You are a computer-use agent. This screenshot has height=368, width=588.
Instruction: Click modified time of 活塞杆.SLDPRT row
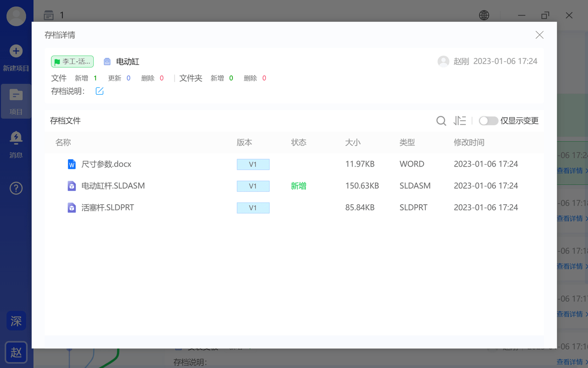pyautogui.click(x=486, y=207)
